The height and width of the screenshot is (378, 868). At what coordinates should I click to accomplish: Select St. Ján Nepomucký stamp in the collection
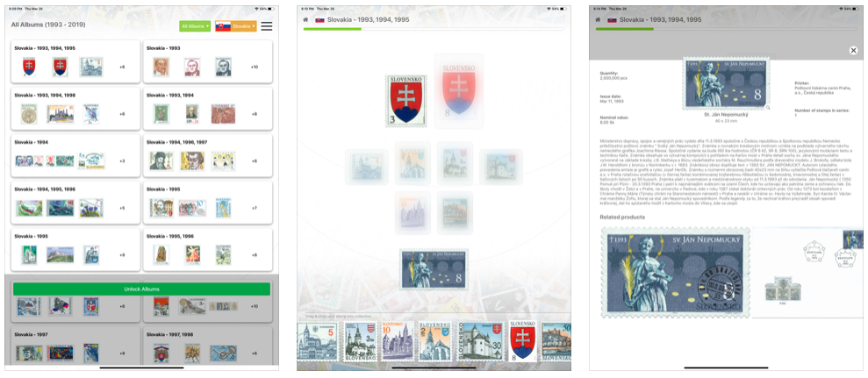434,269
